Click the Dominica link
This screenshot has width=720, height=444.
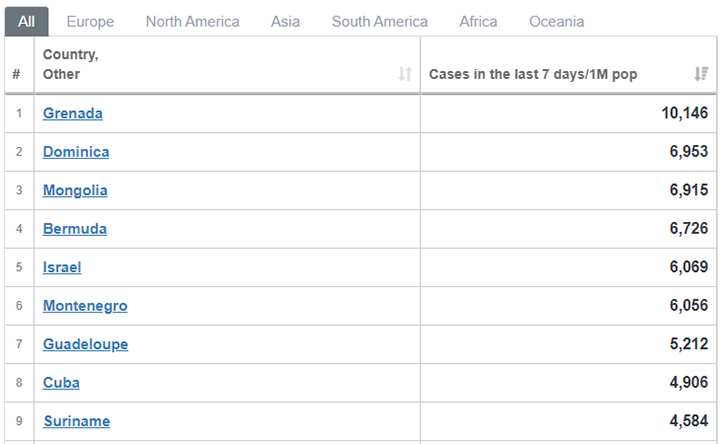click(x=76, y=152)
